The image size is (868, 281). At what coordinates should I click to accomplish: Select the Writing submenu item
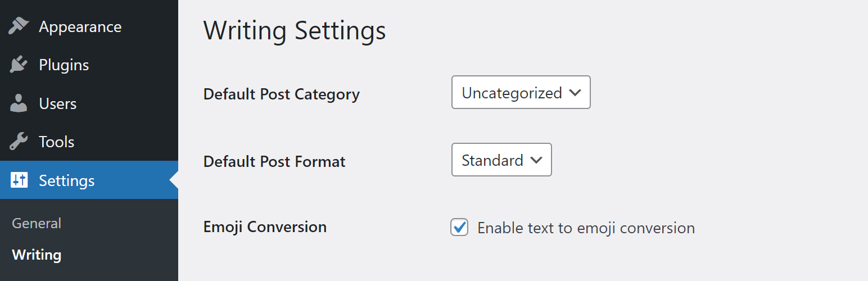(37, 255)
